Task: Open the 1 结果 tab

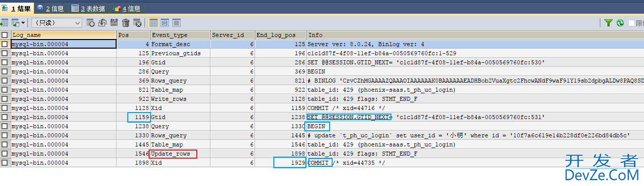Action: click(x=17, y=8)
